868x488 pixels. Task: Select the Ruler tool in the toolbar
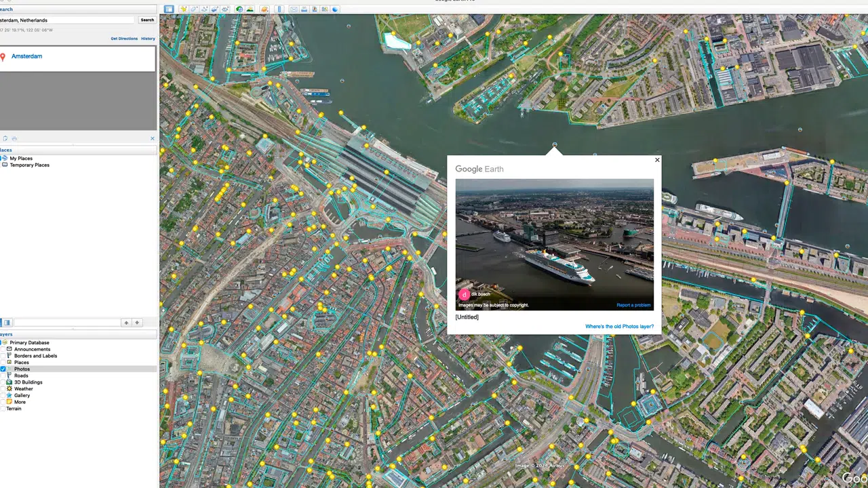pos(279,9)
